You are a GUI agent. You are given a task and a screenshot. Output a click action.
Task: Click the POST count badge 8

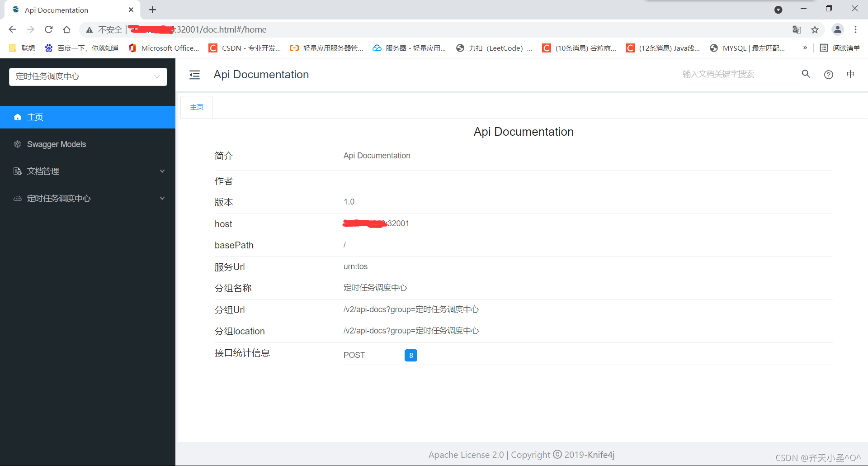[411, 355]
